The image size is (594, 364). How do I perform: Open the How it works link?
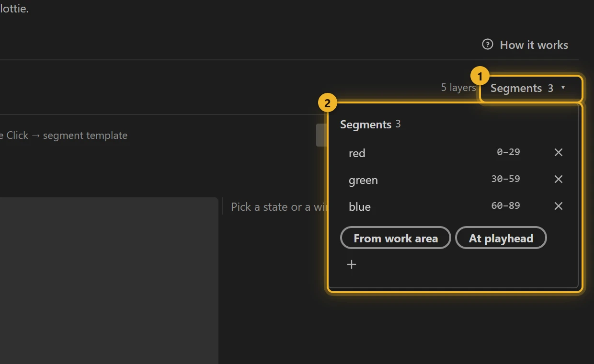[525, 45]
